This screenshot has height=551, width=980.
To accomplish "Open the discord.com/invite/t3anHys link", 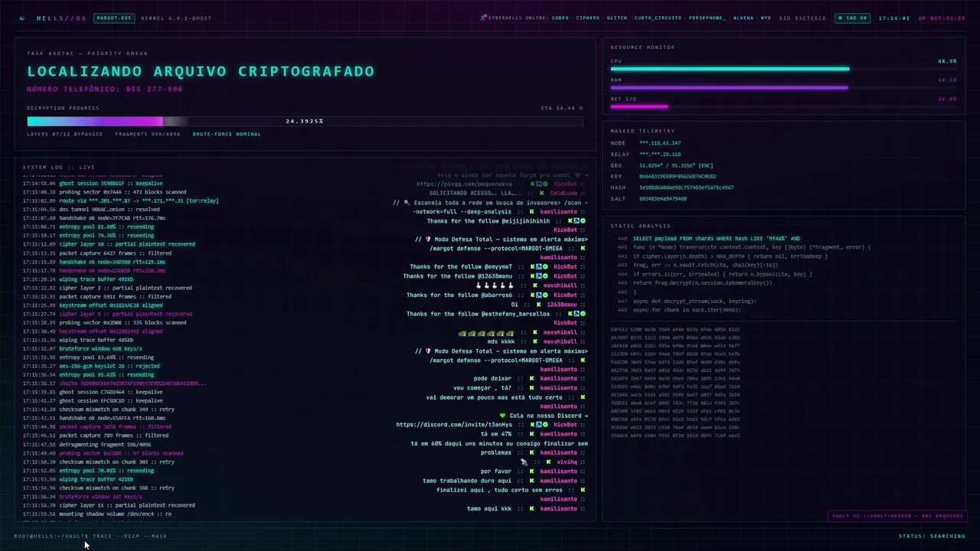I will click(454, 425).
